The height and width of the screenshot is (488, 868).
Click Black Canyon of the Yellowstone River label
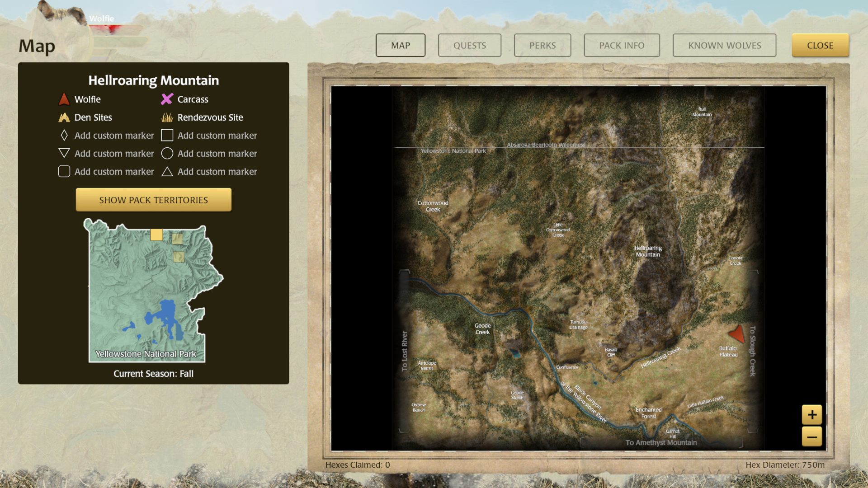pos(585,402)
